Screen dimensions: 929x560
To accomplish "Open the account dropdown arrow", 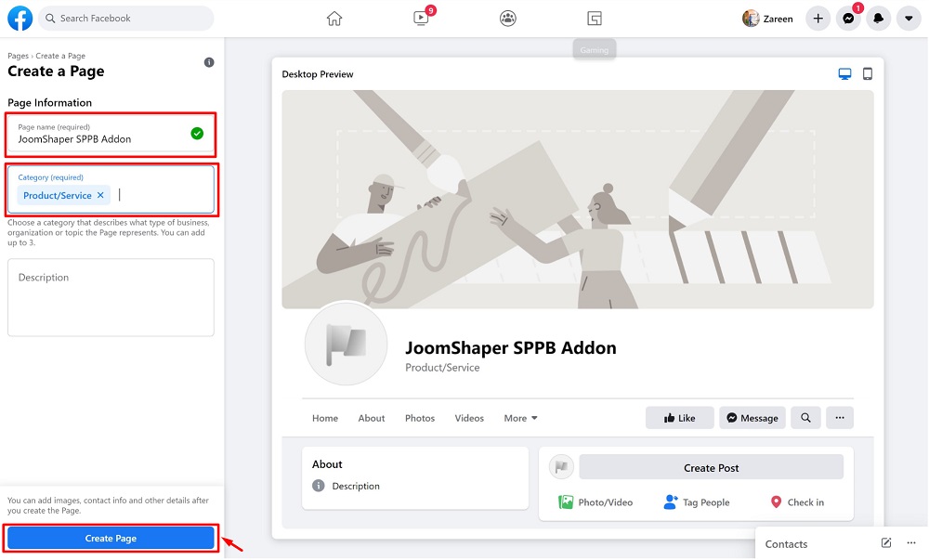I will [909, 19].
